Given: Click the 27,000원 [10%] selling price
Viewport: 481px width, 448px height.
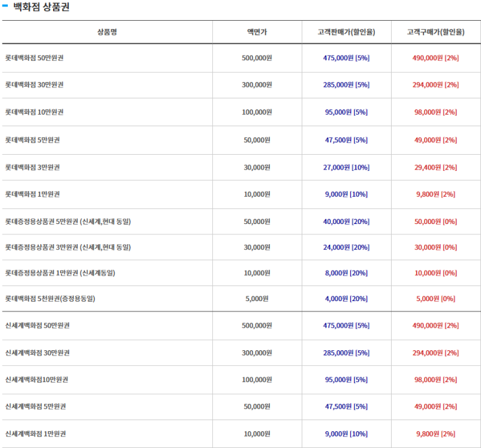Looking at the screenshot, I should (346, 167).
